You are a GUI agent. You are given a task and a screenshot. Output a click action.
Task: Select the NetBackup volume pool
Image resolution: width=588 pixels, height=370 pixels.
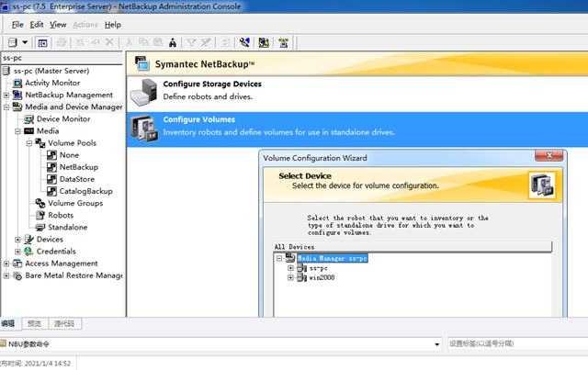[79, 167]
